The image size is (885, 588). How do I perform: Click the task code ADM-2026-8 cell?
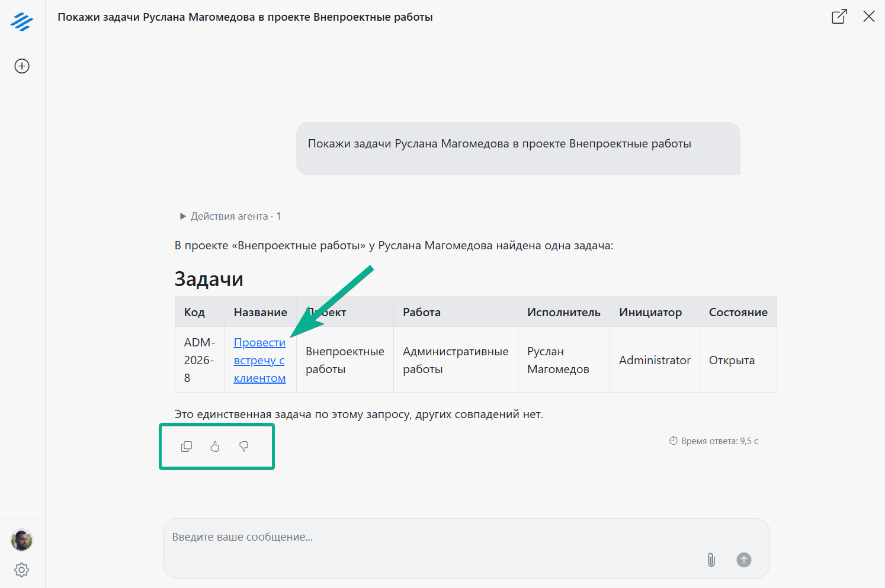pyautogui.click(x=200, y=360)
